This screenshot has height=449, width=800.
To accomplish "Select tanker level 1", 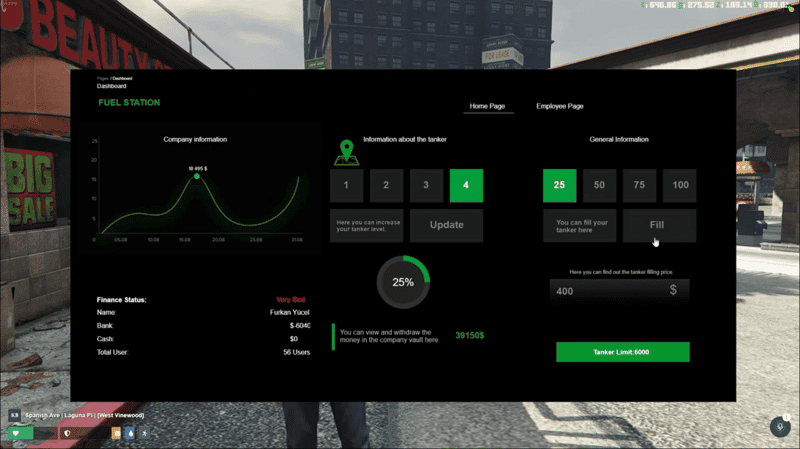I will (x=346, y=185).
